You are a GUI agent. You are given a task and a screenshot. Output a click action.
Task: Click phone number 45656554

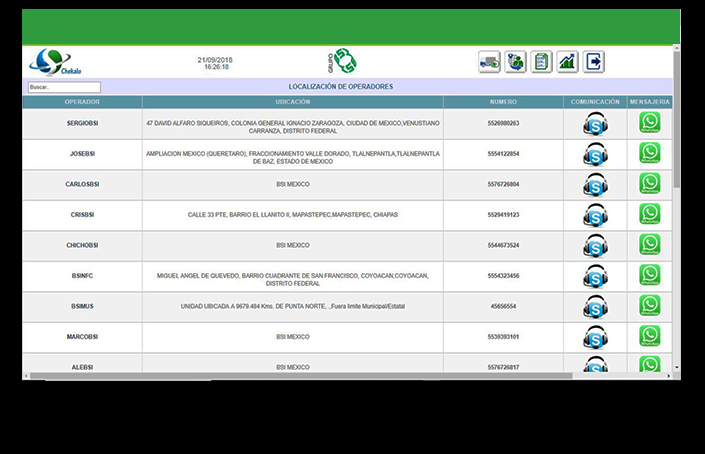[x=503, y=307]
